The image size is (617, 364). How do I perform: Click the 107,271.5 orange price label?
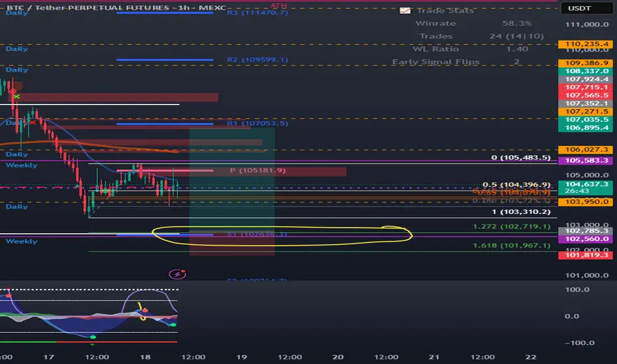coord(585,111)
